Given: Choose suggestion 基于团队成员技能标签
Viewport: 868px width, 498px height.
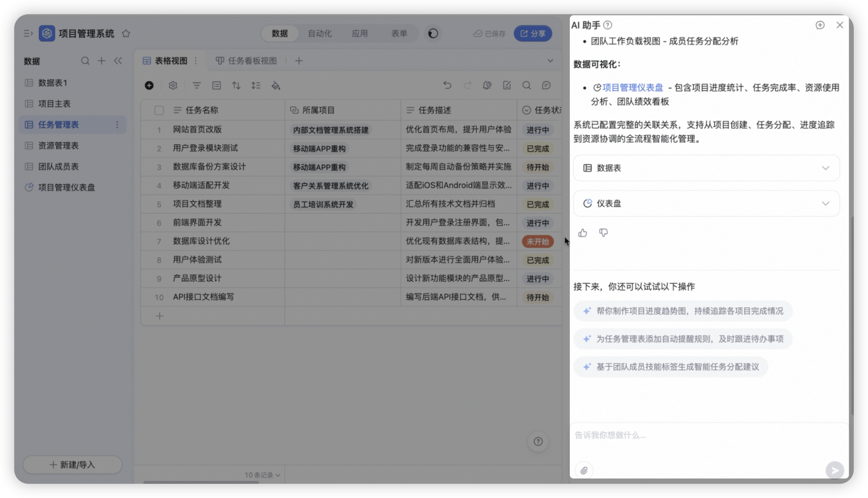Looking at the screenshot, I should coord(671,367).
